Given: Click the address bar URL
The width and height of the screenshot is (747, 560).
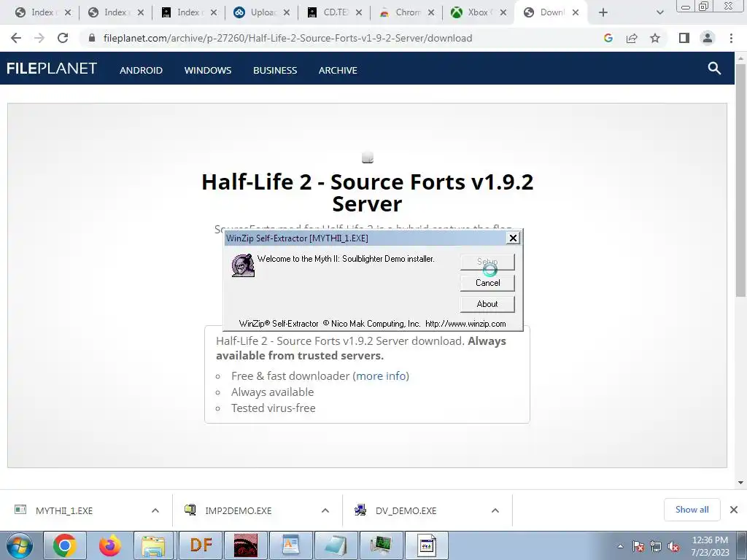Looking at the screenshot, I should pos(287,38).
